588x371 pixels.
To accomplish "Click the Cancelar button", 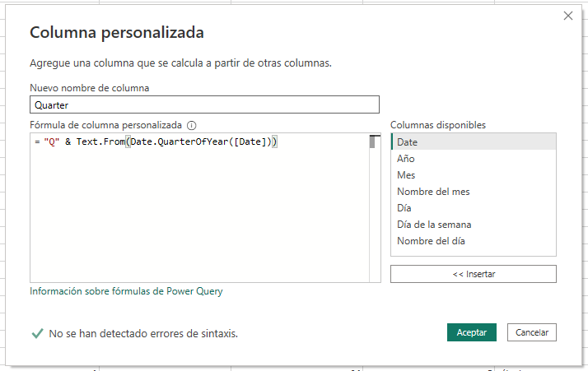I will pyautogui.click(x=532, y=332).
